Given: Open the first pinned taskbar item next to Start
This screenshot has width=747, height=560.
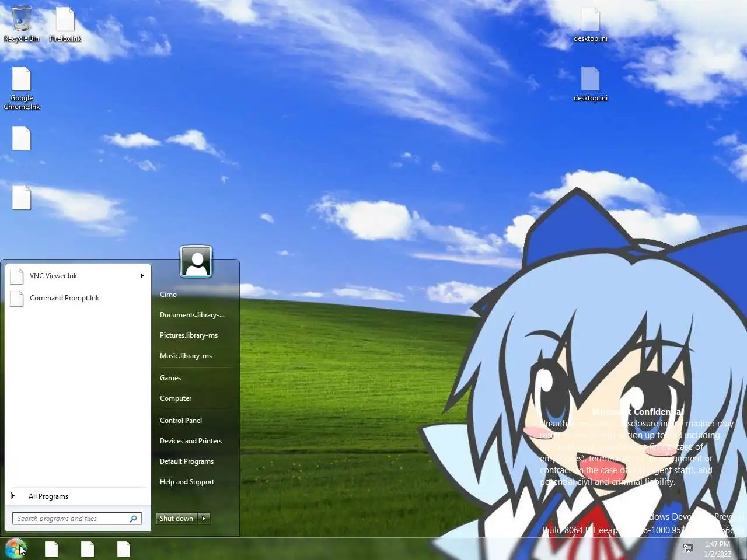Looking at the screenshot, I should pos(51,549).
